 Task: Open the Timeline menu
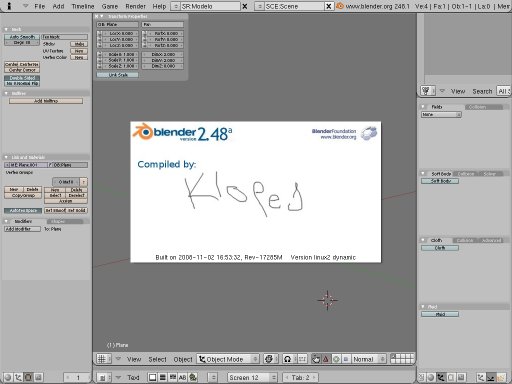pos(83,6)
